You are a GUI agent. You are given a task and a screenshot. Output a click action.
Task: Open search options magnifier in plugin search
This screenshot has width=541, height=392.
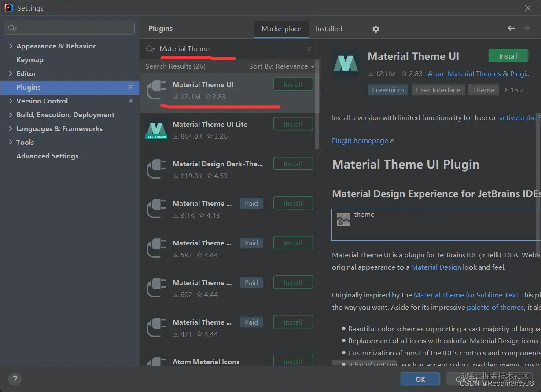pyautogui.click(x=150, y=49)
